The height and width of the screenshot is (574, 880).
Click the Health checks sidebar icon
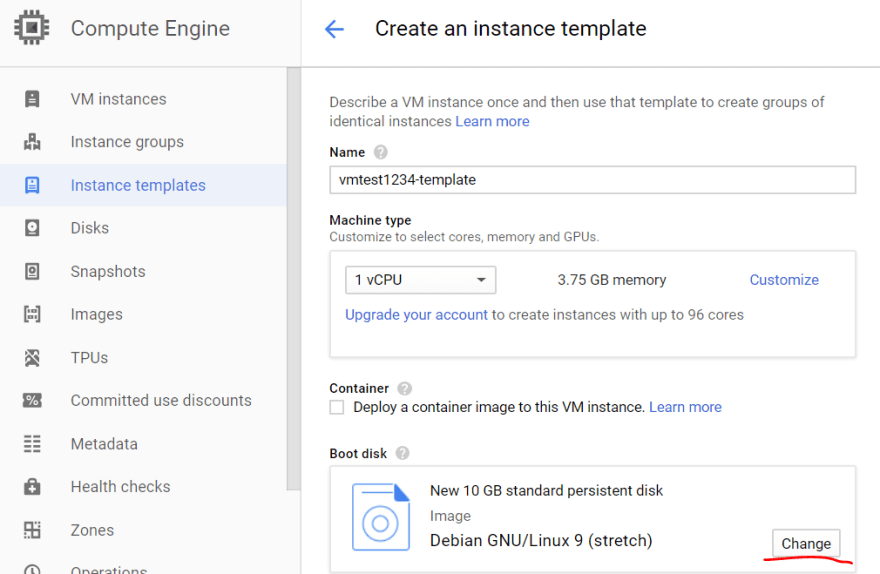32,486
